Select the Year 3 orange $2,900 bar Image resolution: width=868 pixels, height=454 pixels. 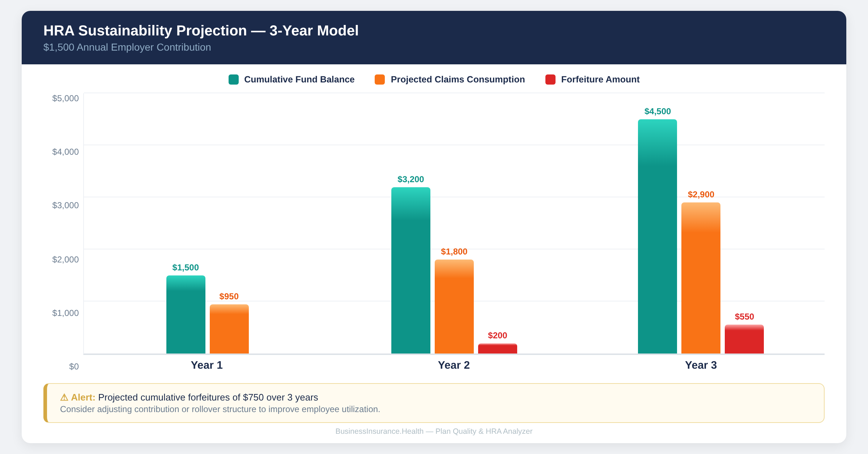701,278
